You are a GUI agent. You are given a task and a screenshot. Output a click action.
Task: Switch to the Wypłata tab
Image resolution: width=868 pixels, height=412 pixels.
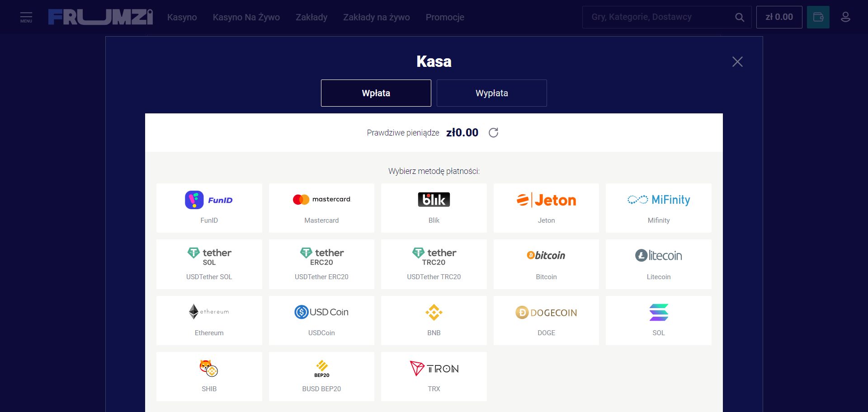coord(491,93)
